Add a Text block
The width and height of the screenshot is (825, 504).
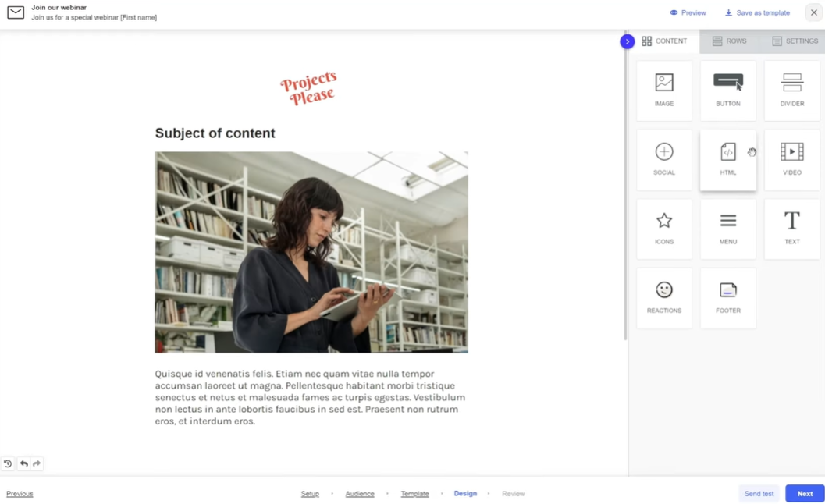[791, 228]
